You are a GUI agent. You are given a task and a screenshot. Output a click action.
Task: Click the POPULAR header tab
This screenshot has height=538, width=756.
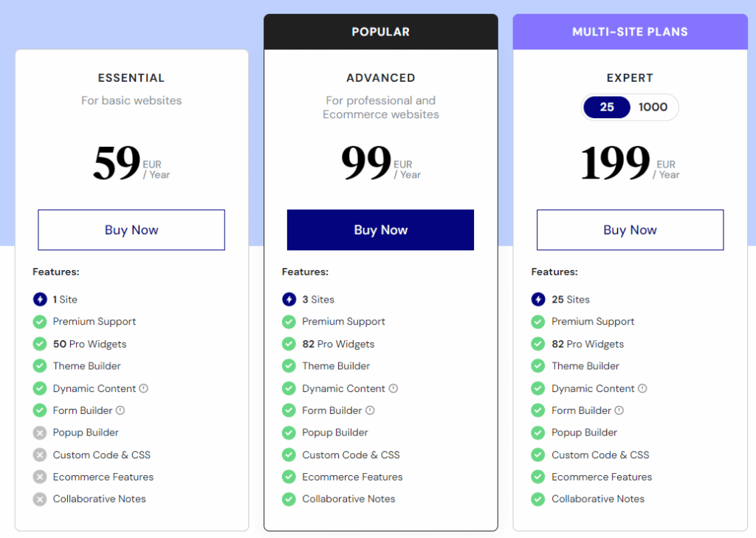coord(380,32)
